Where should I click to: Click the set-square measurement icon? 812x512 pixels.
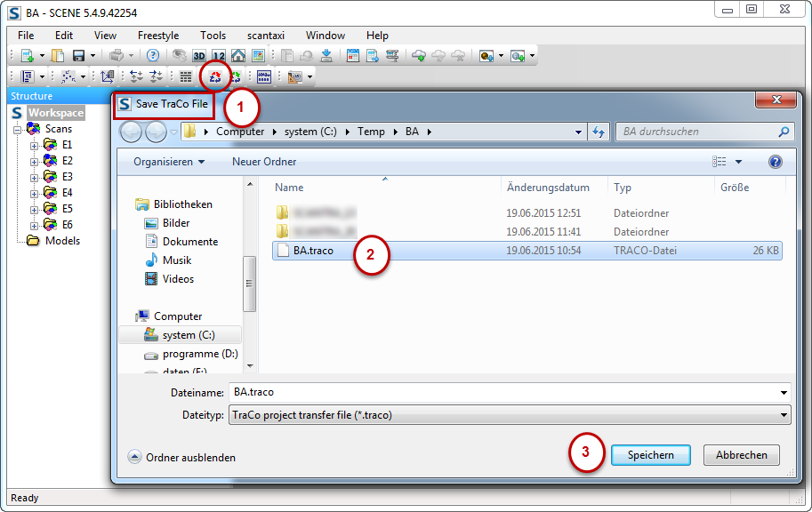coord(294,77)
